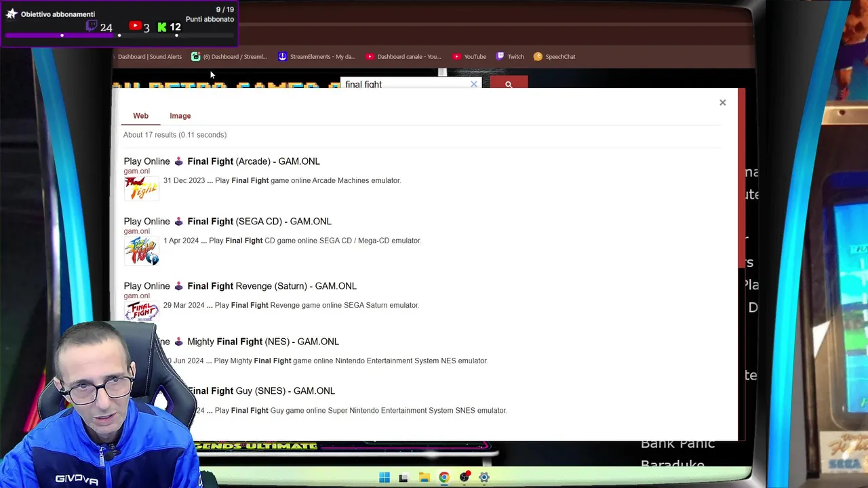Open File Explorer from the taskbar
This screenshot has width=868, height=488.
424,477
